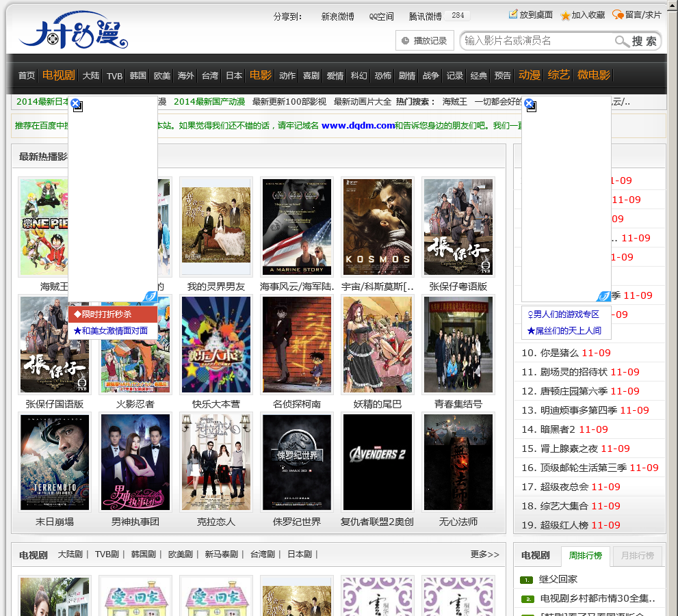Open the KOSMOS poster thumbnail
The height and width of the screenshot is (616, 678).
click(x=378, y=226)
